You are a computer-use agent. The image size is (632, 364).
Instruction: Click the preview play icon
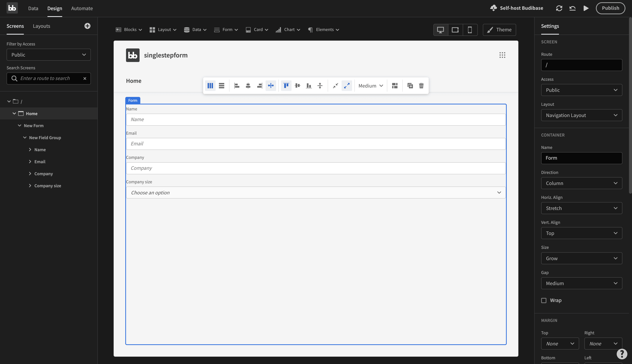click(586, 8)
